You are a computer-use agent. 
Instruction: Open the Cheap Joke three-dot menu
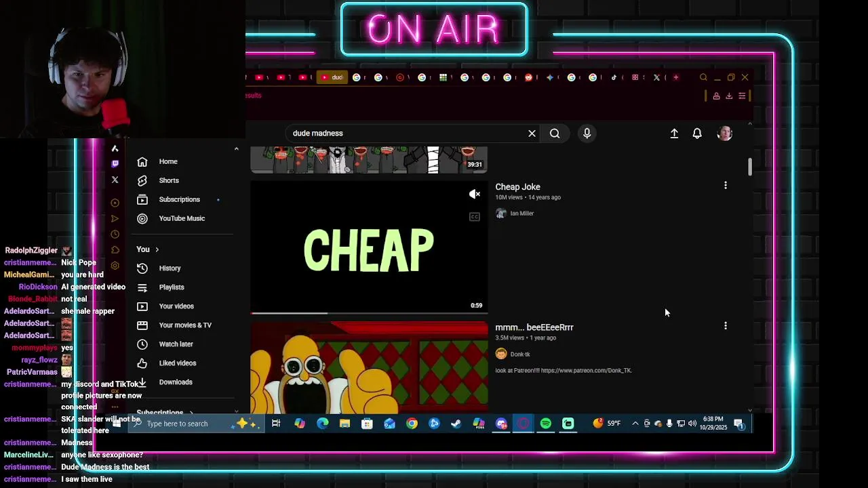point(726,185)
